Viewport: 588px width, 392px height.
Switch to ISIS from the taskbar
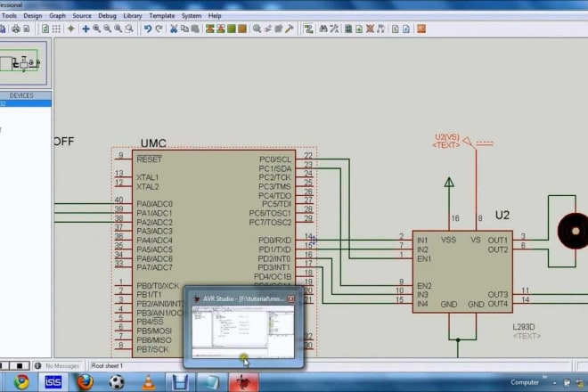53,382
